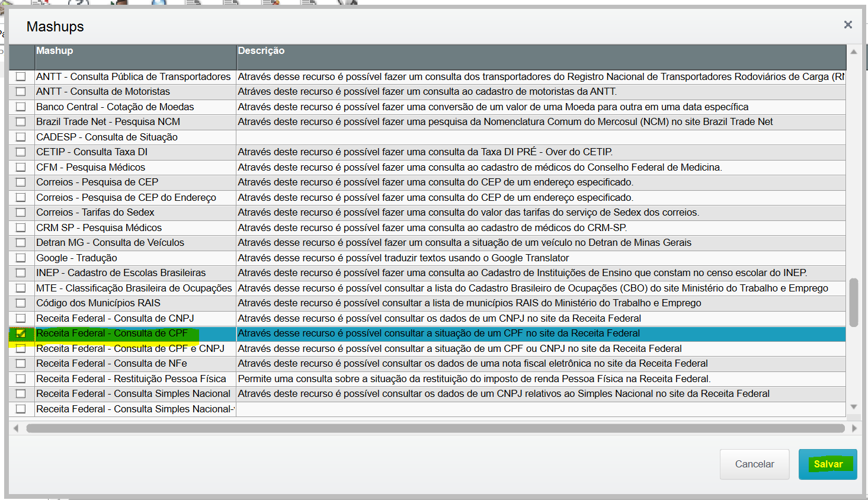Enable the CRM SP Pesquisa Médicos checkbox
The height and width of the screenshot is (500, 868).
click(x=21, y=227)
